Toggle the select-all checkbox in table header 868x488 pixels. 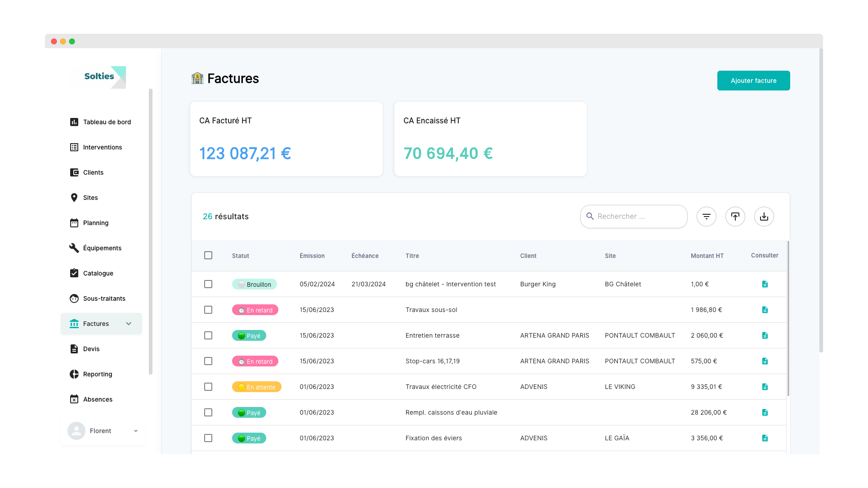click(x=208, y=255)
